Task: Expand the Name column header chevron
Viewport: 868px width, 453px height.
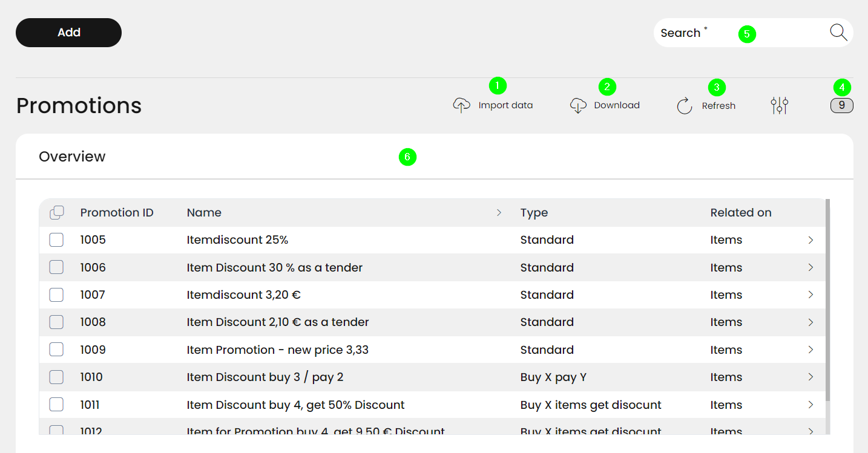Action: 499,212
